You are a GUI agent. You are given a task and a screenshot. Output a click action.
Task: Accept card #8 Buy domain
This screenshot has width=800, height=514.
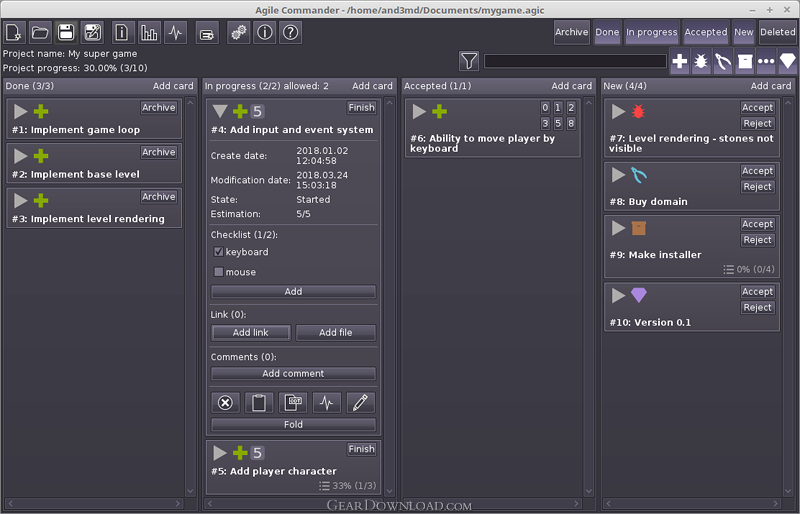(x=758, y=171)
